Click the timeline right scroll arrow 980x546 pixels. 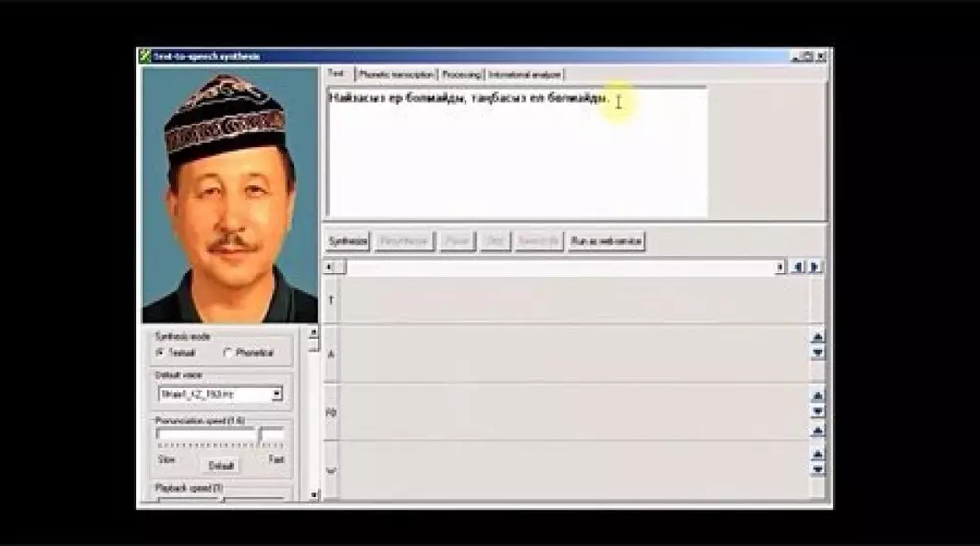point(780,267)
